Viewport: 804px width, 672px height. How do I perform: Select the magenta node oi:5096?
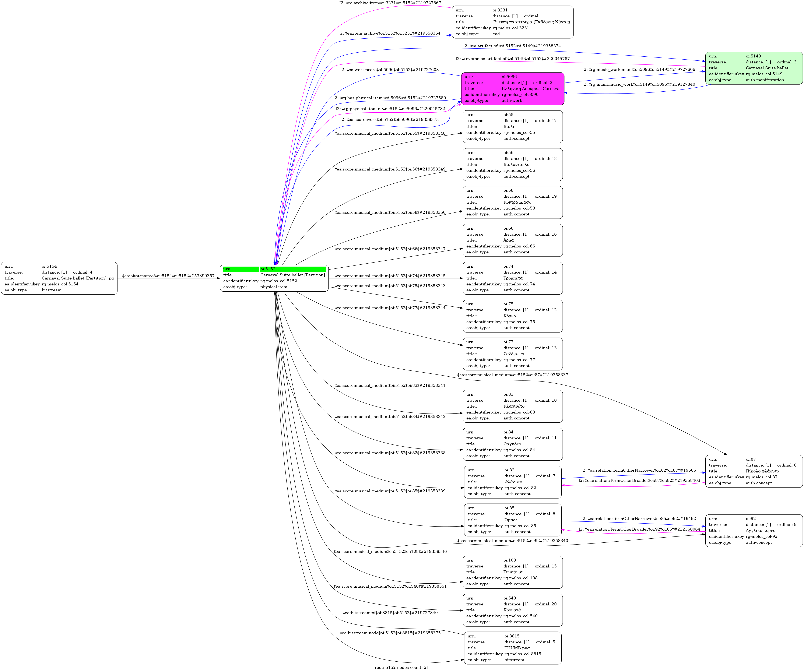[512, 88]
